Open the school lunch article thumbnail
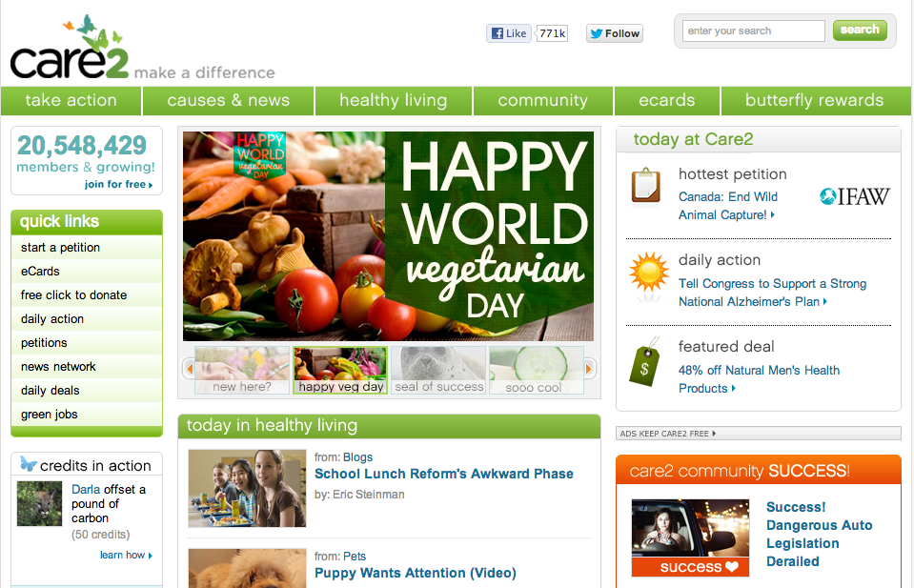 247,488
